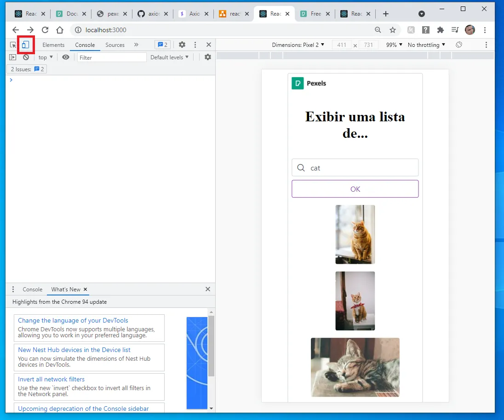The image size is (504, 420).
Task: Open the Dimensions: Pixel 2 dropdown
Action: point(298,45)
